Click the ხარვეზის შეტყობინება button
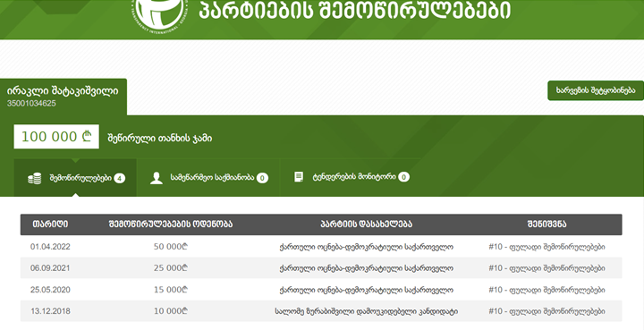 pos(596,90)
